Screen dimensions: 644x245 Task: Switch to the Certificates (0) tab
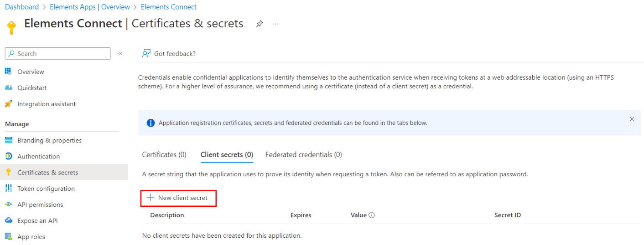(164, 155)
